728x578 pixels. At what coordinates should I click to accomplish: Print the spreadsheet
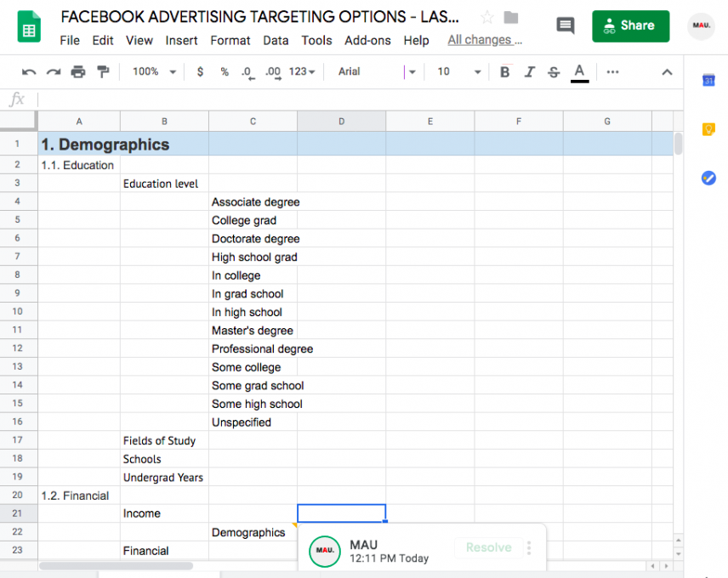pos(78,72)
